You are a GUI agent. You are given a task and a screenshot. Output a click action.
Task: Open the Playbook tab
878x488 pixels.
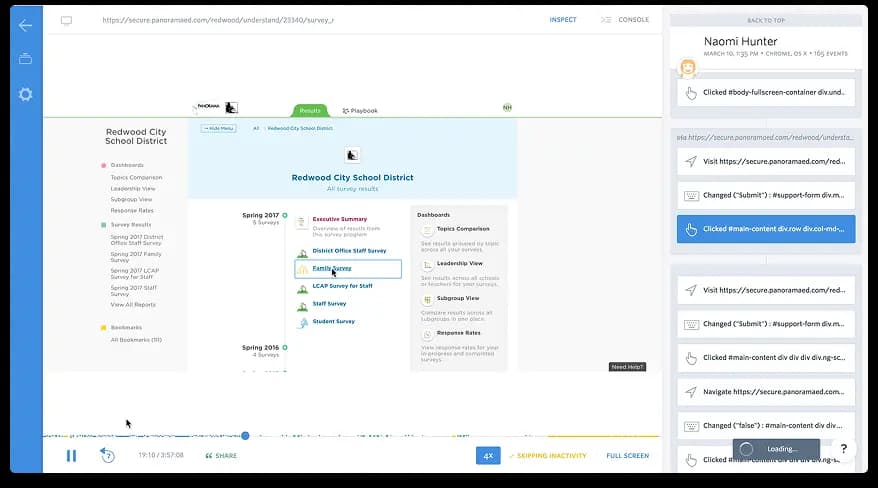(359, 111)
